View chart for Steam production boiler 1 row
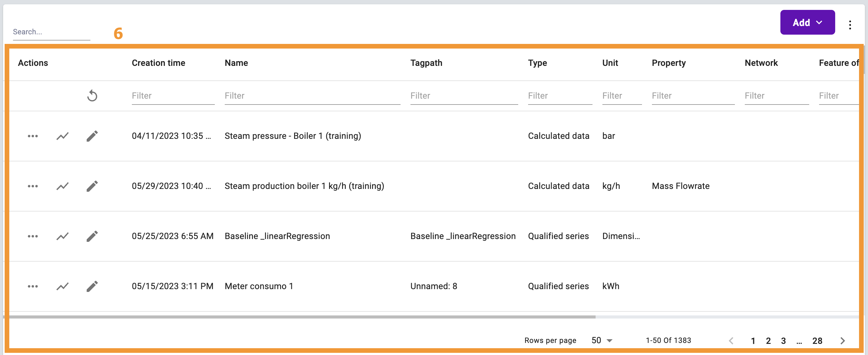 pyautogui.click(x=62, y=186)
